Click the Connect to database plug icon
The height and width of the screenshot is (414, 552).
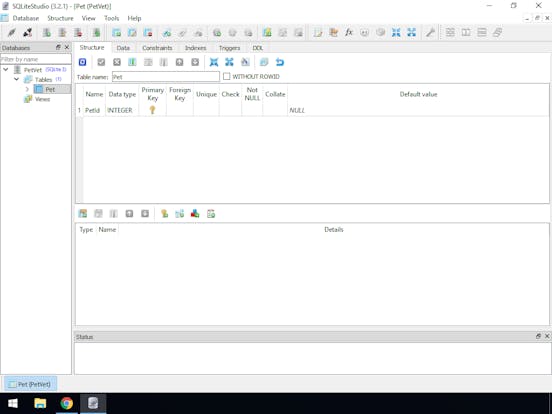click(12, 33)
